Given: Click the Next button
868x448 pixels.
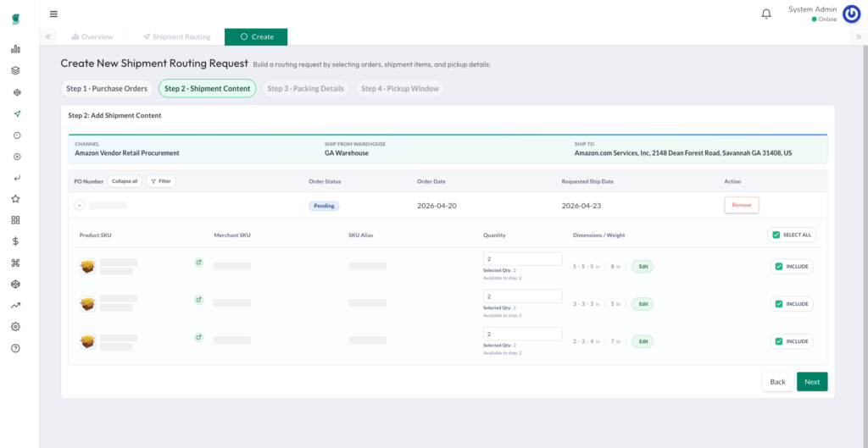Looking at the screenshot, I should 812,382.
